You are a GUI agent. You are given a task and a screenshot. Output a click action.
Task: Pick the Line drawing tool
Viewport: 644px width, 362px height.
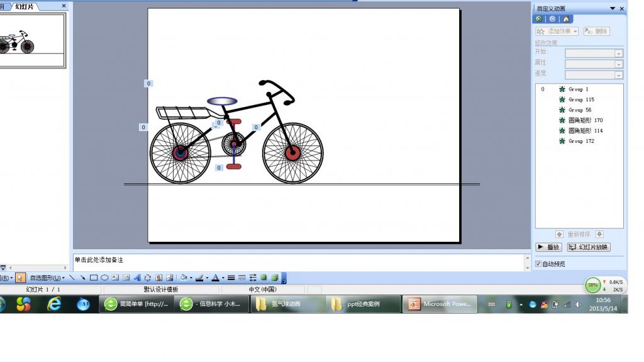coord(72,278)
